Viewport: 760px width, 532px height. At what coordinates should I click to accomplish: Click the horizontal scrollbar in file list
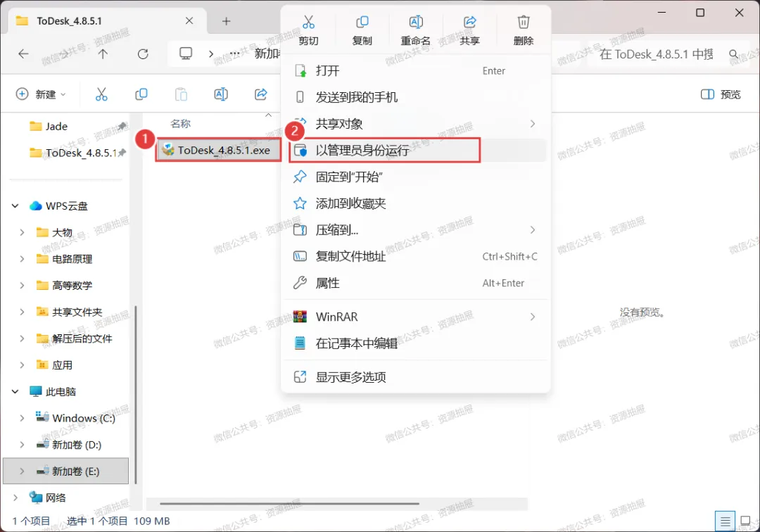289,504
